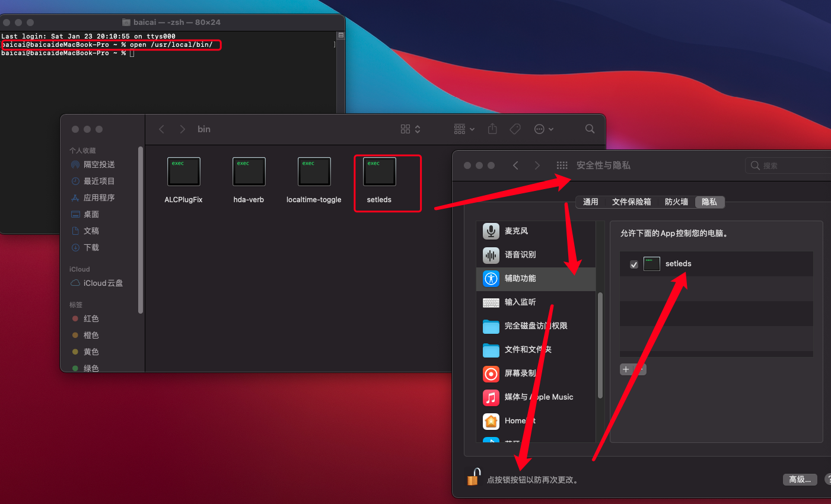Select orange tag 橙色 in sidebar
Screen dimensions: 831x504
[x=85, y=335]
